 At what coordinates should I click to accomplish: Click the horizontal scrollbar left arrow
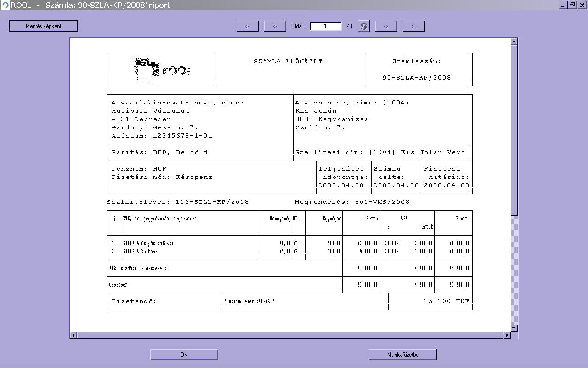[x=73, y=335]
